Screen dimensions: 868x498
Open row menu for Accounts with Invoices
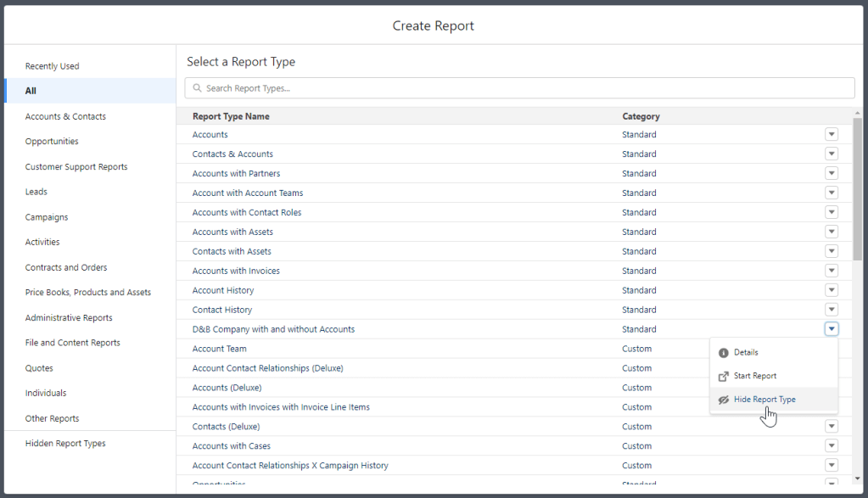click(832, 271)
